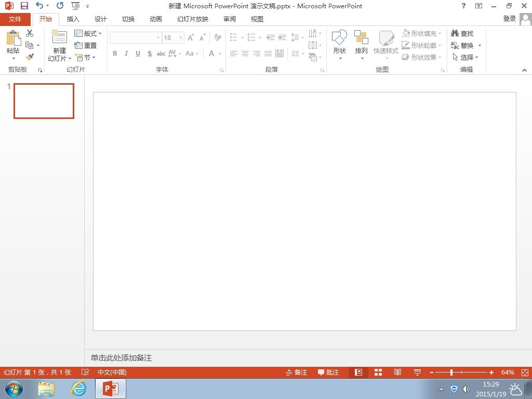Screen dimensions: 532x399
Task: Undo the last action
Action: (39, 5)
